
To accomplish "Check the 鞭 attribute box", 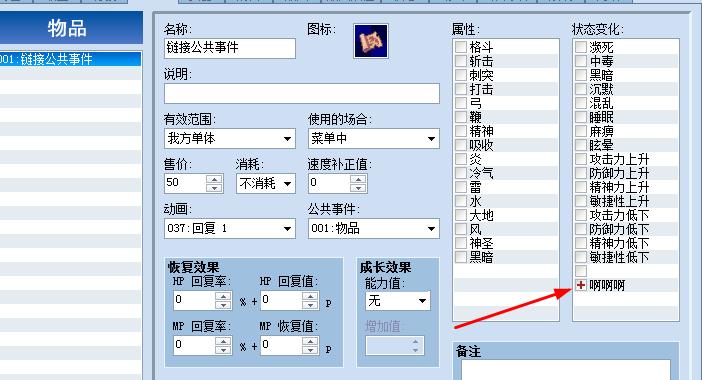I will tap(461, 117).
